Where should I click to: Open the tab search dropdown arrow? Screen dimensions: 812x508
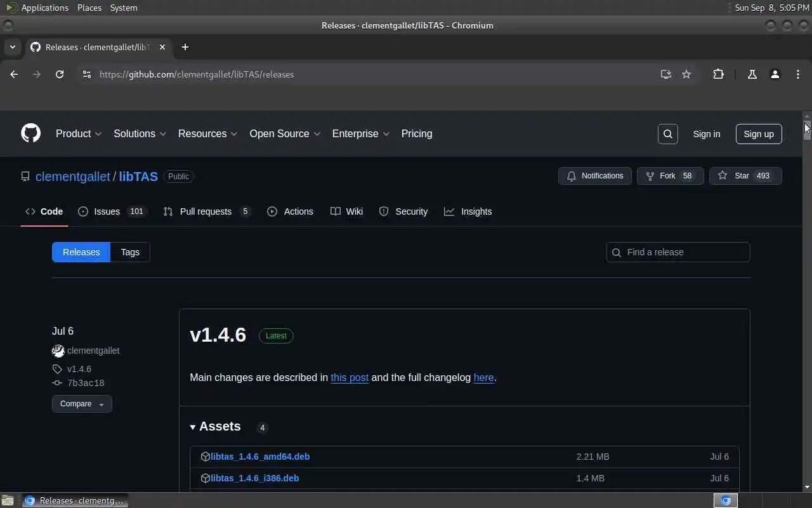click(x=12, y=47)
